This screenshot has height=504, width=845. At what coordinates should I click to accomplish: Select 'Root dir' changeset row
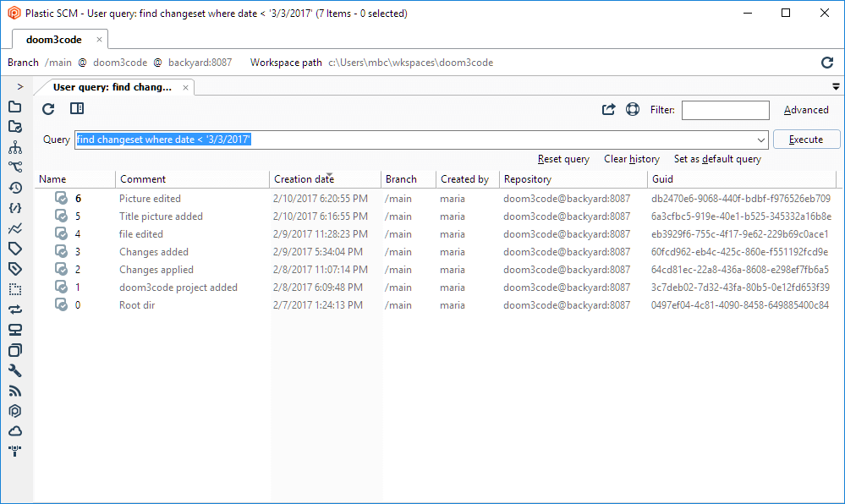pyautogui.click(x=436, y=305)
